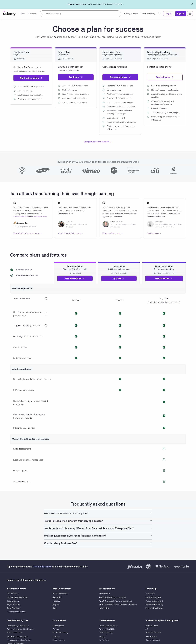
Task: Click Start subscription in Personal Plan card
Action: pos(31,78)
